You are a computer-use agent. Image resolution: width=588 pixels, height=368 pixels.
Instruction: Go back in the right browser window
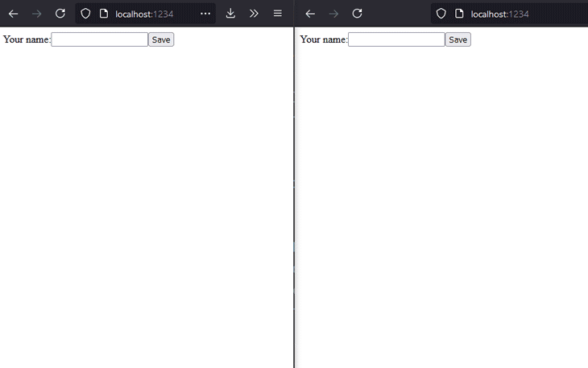click(x=310, y=14)
